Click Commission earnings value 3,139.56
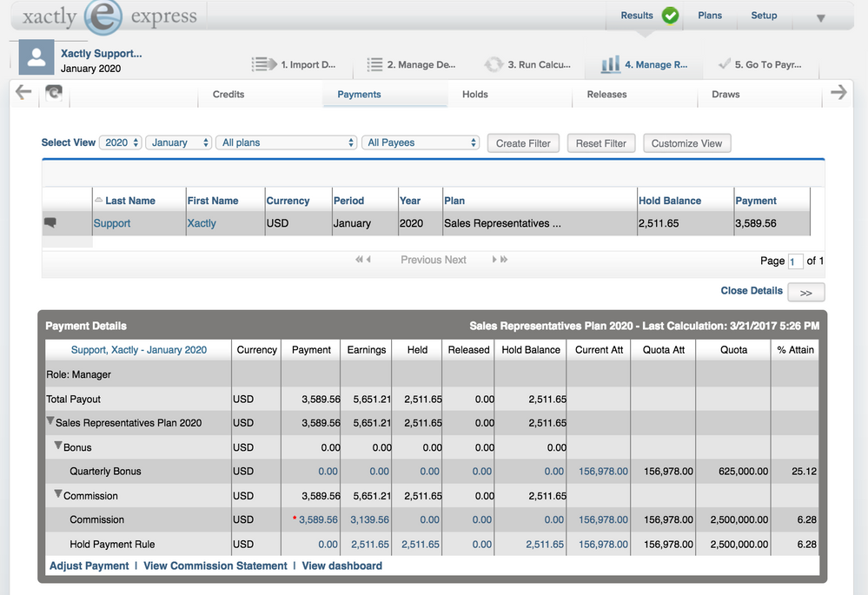 (369, 519)
